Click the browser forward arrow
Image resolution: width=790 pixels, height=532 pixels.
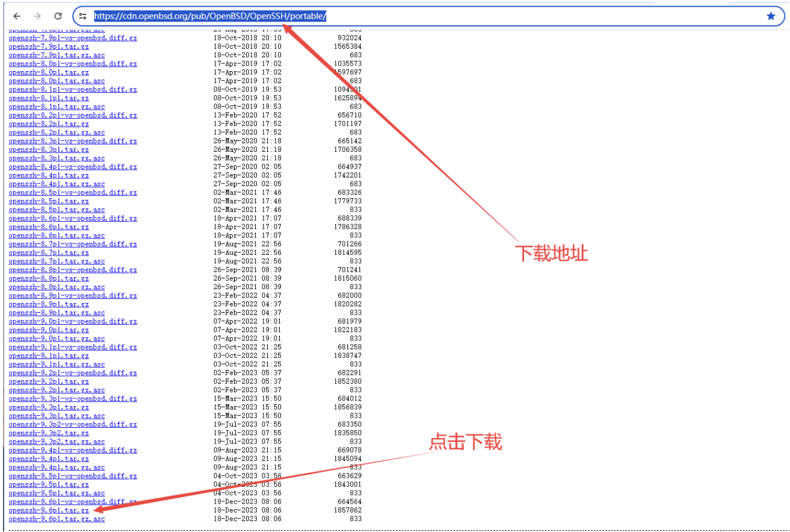pos(37,16)
